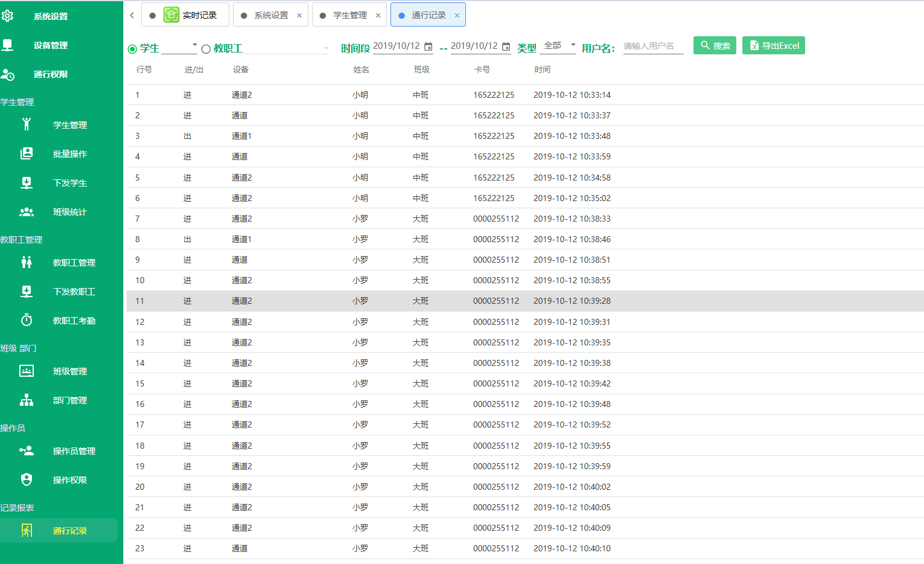Collapse tabs with left chevron arrow

(x=132, y=15)
